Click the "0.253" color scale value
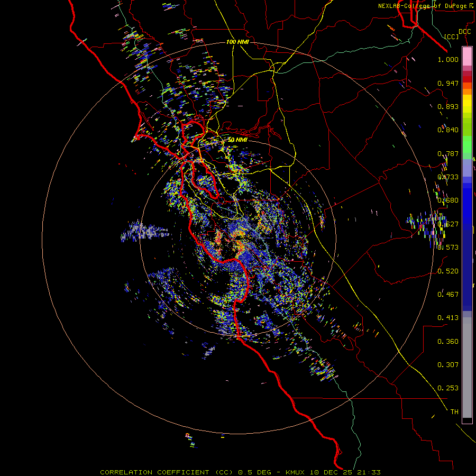This screenshot has width=476, height=476. pyautogui.click(x=448, y=388)
